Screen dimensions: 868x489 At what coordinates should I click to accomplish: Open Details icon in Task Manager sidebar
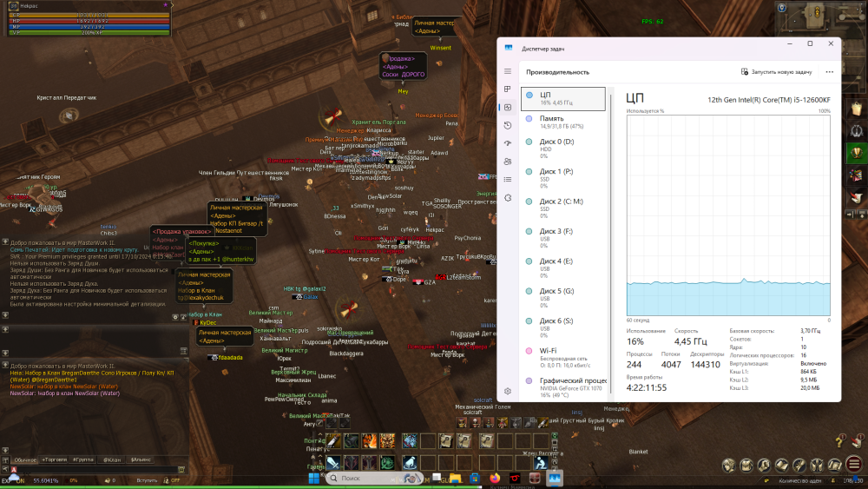point(508,180)
